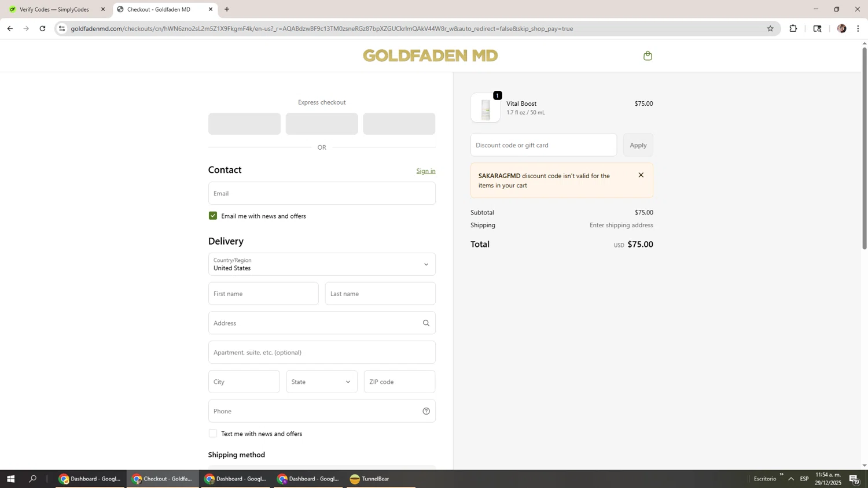This screenshot has height=488, width=868.
Task: Click the Apply discount button
Action: tap(638, 145)
